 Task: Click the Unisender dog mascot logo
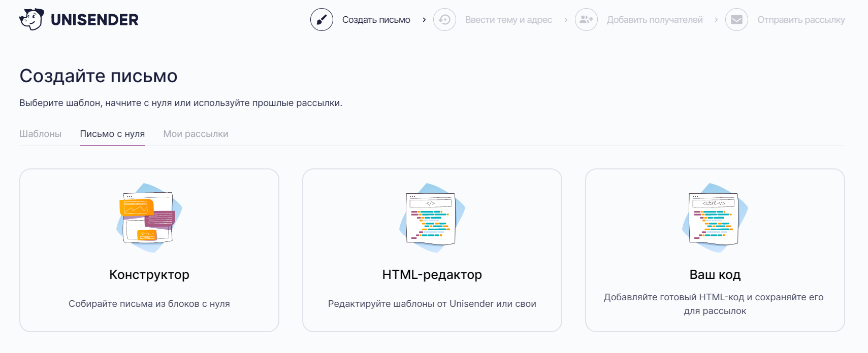point(31,20)
